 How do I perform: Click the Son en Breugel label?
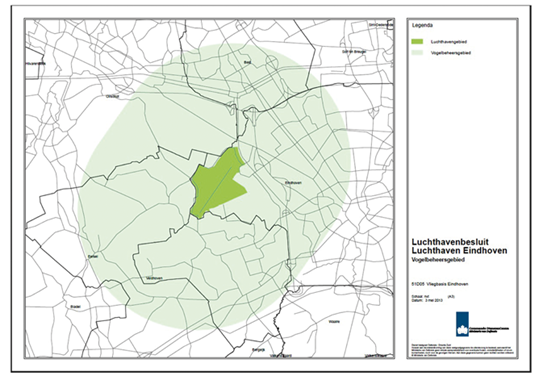(354, 52)
